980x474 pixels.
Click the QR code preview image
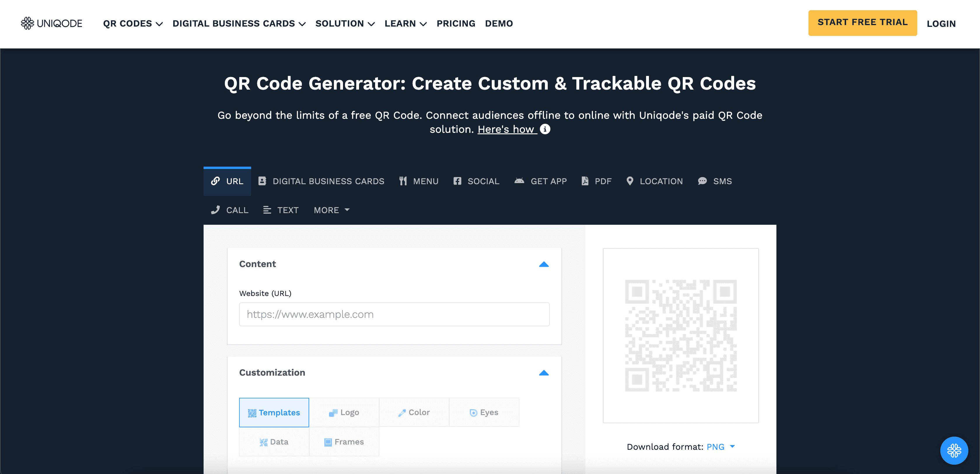coord(680,335)
